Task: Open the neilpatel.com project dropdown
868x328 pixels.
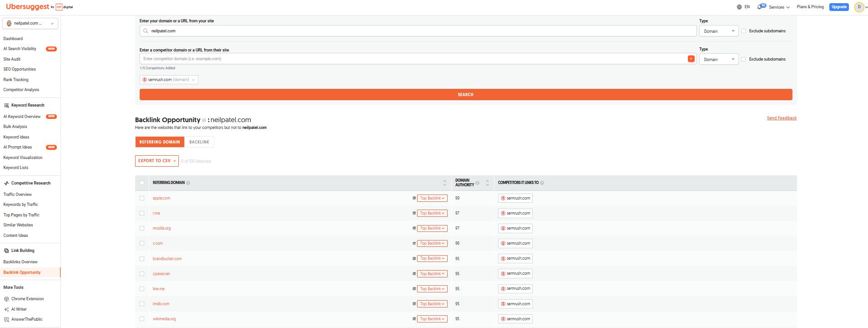Action: [30, 23]
